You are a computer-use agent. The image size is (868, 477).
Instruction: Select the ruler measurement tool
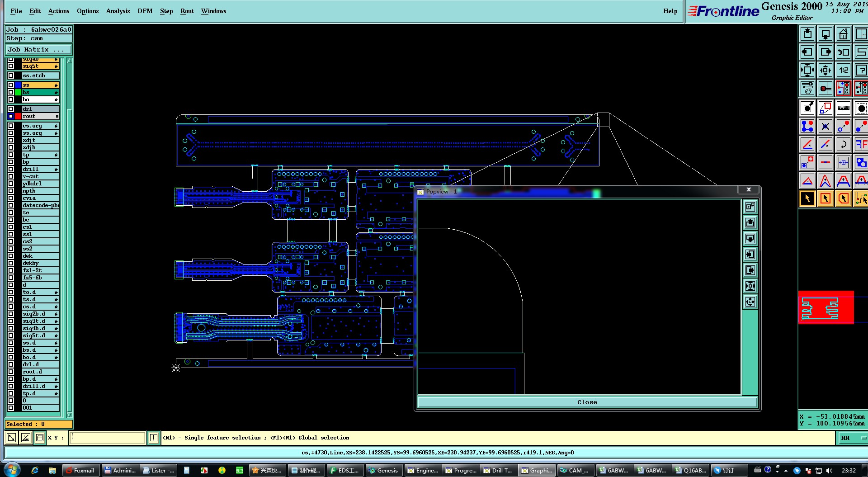point(844,108)
